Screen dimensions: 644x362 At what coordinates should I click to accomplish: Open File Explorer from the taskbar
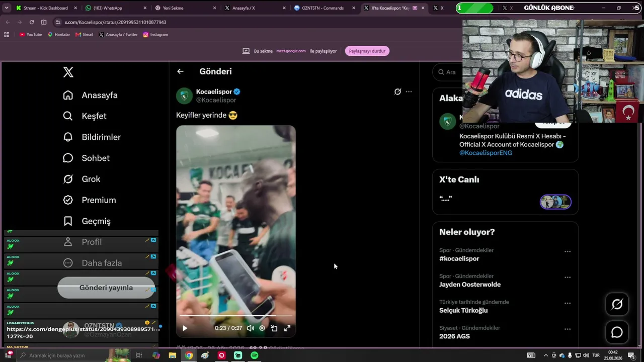pos(172,355)
